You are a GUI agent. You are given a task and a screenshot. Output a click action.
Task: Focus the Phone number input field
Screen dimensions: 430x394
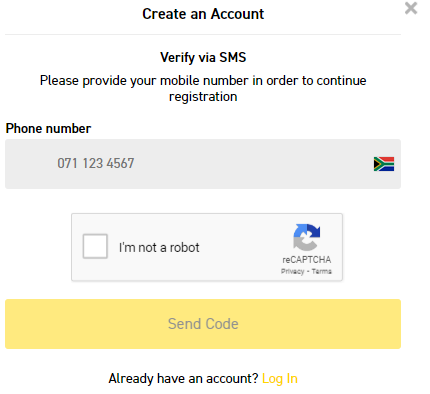(x=203, y=164)
